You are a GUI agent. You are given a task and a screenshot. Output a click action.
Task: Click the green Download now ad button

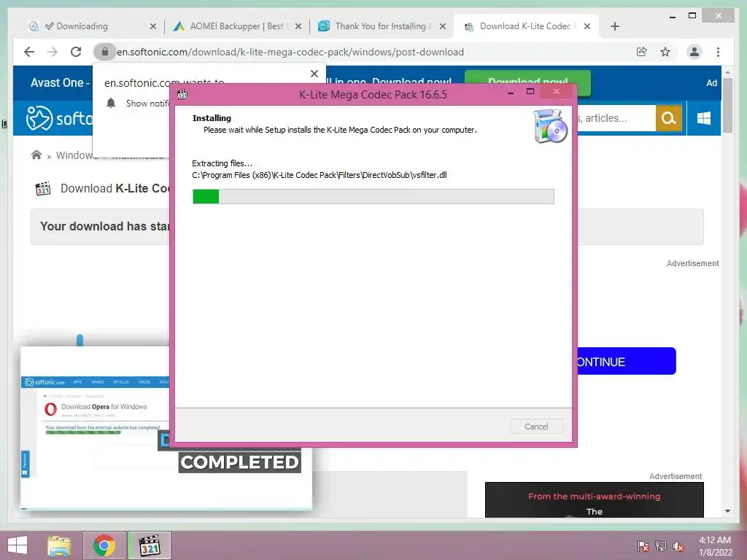(527, 80)
